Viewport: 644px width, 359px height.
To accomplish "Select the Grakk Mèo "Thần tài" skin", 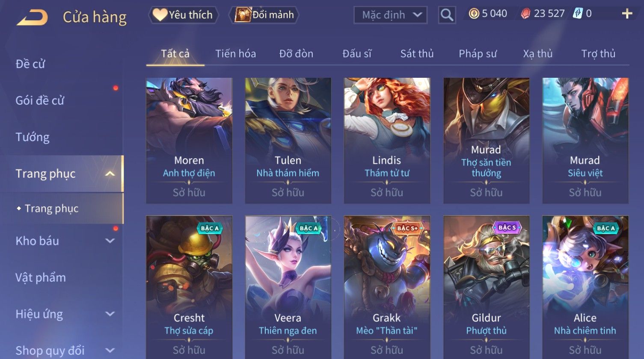I will point(387,287).
